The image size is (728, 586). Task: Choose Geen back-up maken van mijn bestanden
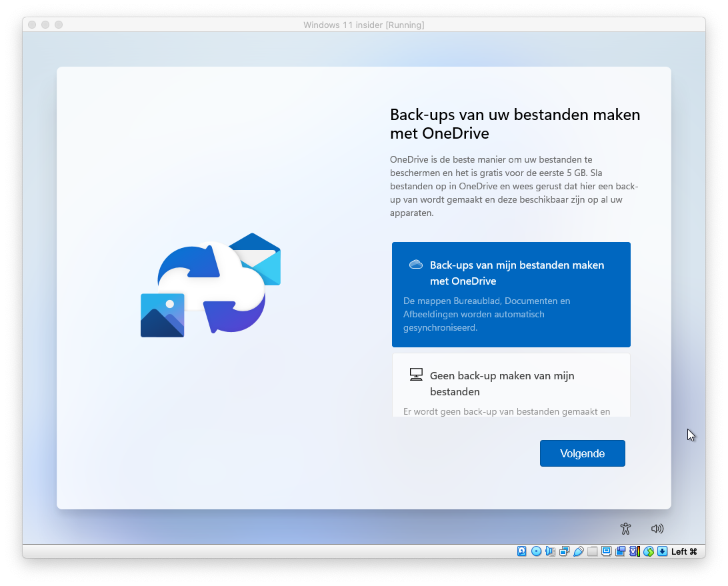coord(511,385)
